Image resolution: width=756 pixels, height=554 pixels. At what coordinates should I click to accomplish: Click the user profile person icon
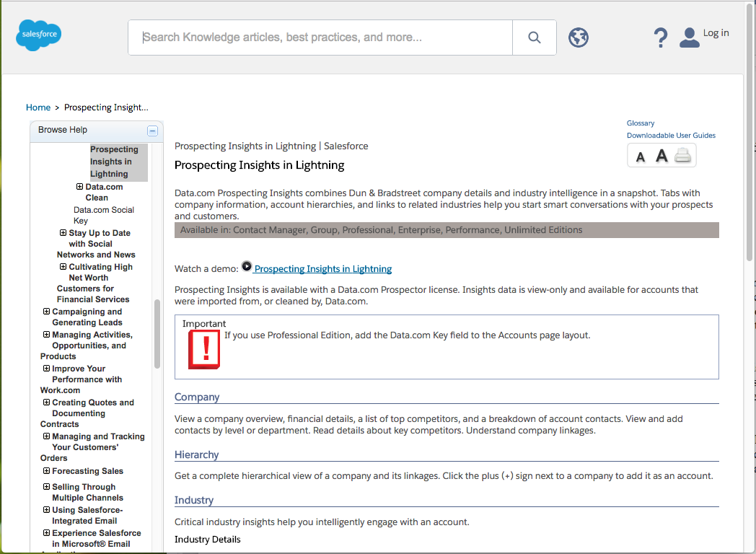(x=689, y=38)
